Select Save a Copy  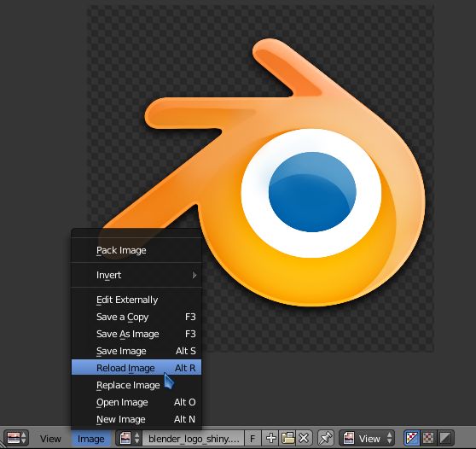(x=136, y=317)
